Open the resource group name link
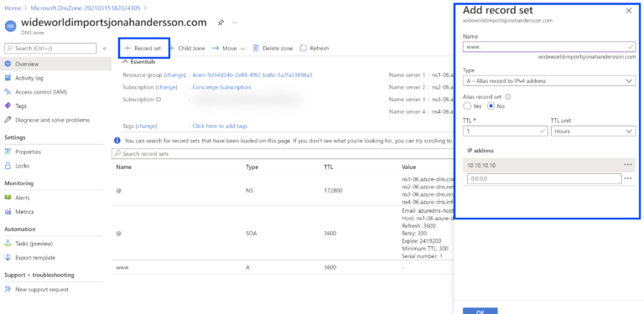This screenshot has width=644, height=314. pos(252,75)
